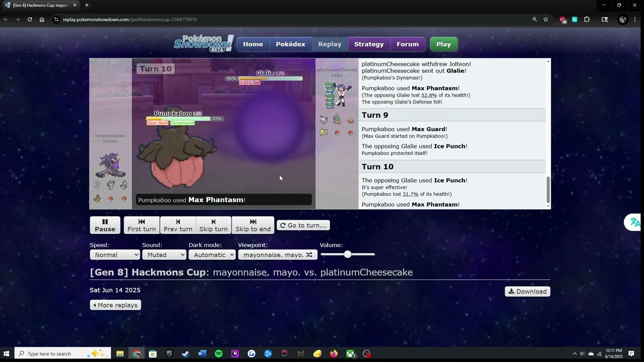
Task: Open a new browser tab
Action: coord(87,5)
